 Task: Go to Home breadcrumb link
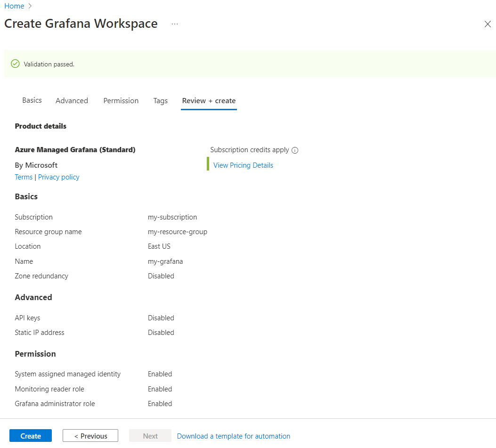pos(14,6)
